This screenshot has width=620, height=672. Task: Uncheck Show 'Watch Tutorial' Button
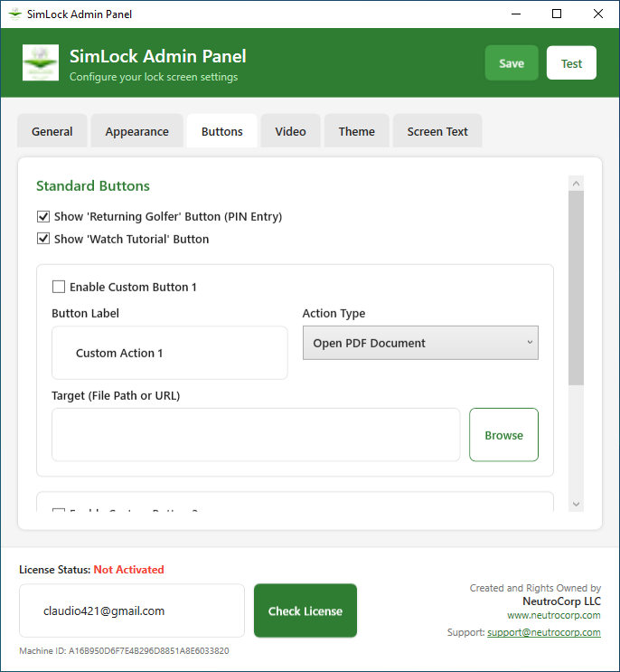coord(43,240)
